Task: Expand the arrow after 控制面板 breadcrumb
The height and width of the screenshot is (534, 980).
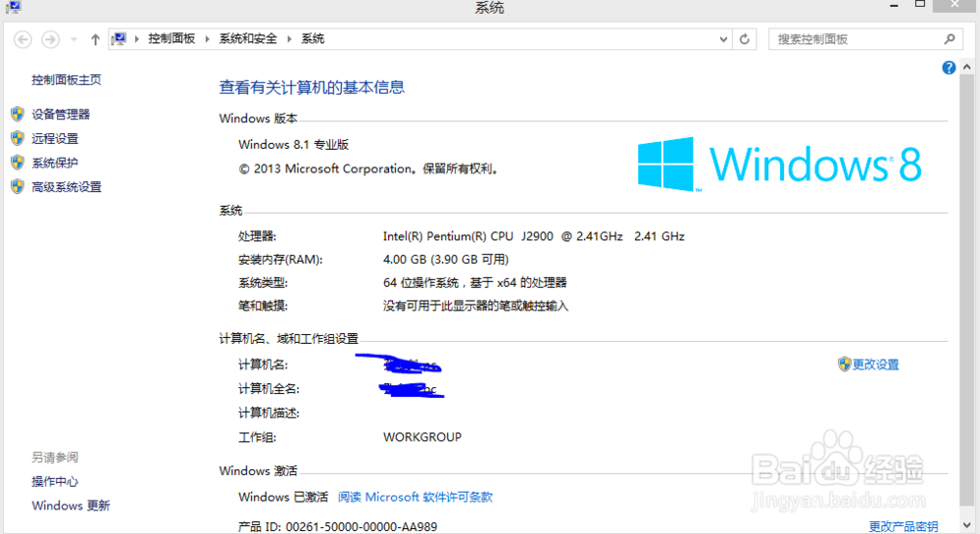Action: (x=207, y=39)
